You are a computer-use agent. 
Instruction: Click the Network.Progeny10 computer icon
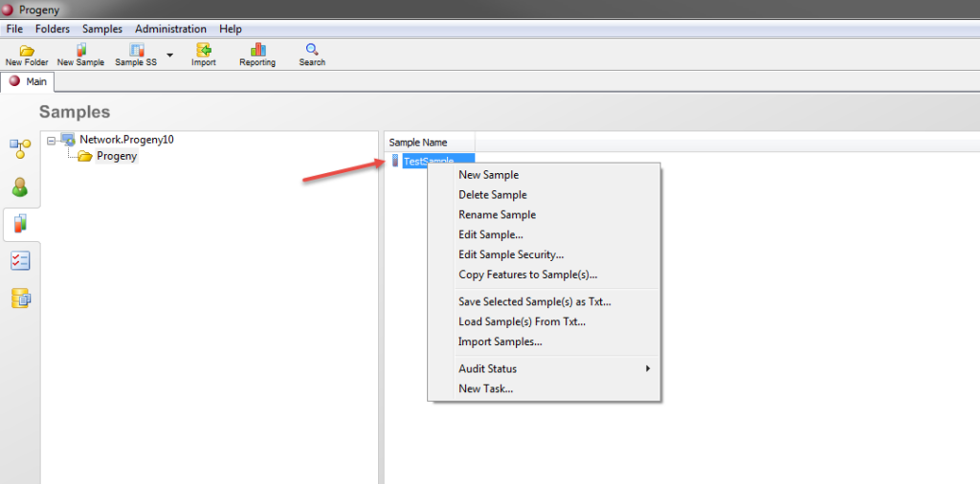click(68, 140)
